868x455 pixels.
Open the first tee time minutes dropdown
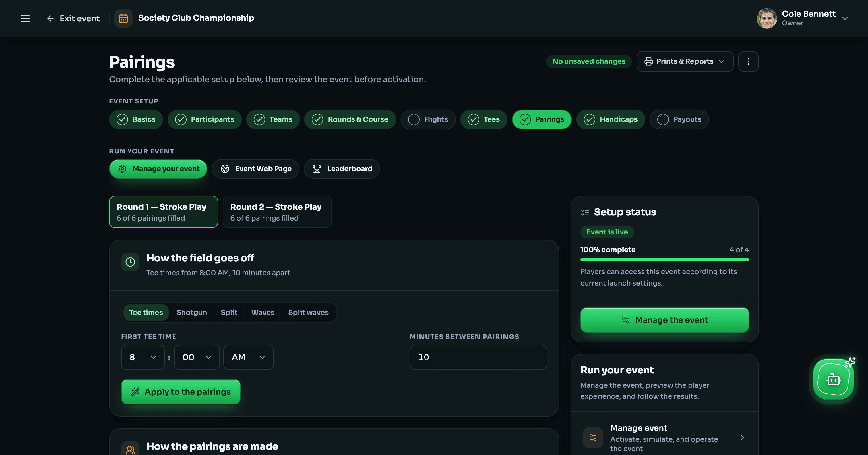tap(197, 357)
